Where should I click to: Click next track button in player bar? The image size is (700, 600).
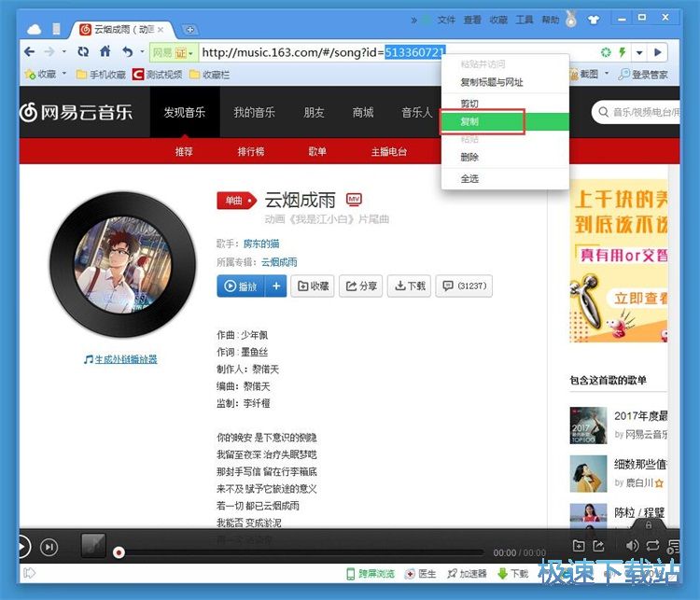pyautogui.click(x=49, y=547)
